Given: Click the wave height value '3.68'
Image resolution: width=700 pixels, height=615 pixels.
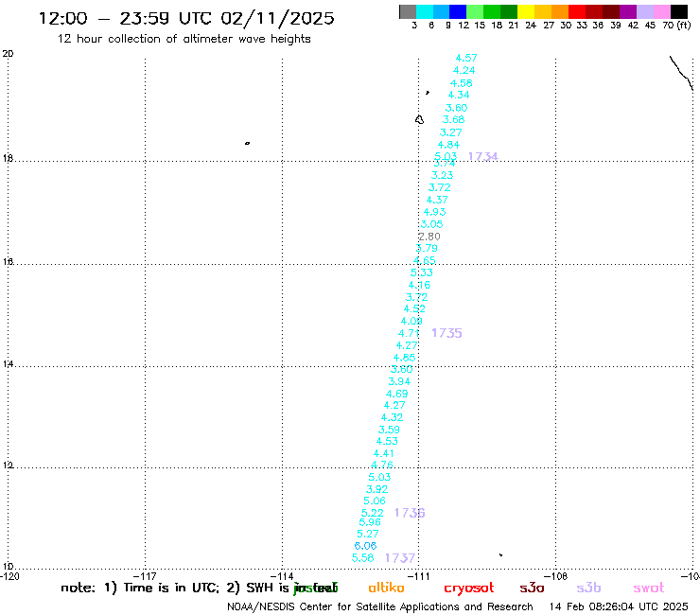Looking at the screenshot, I should pos(453,120).
